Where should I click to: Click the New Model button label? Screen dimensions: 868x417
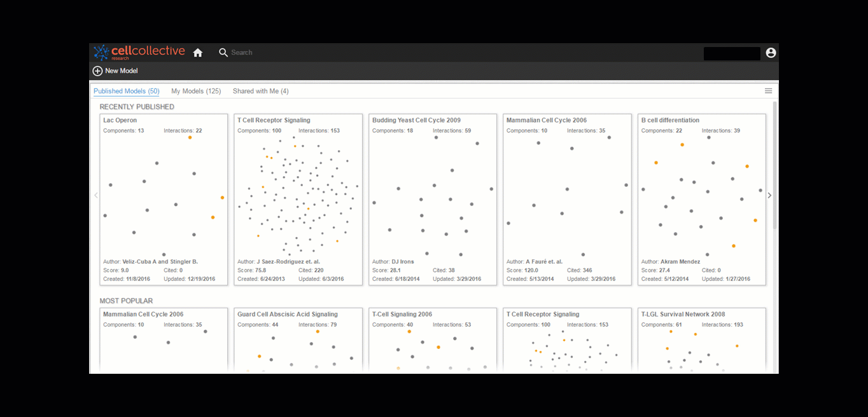click(122, 71)
